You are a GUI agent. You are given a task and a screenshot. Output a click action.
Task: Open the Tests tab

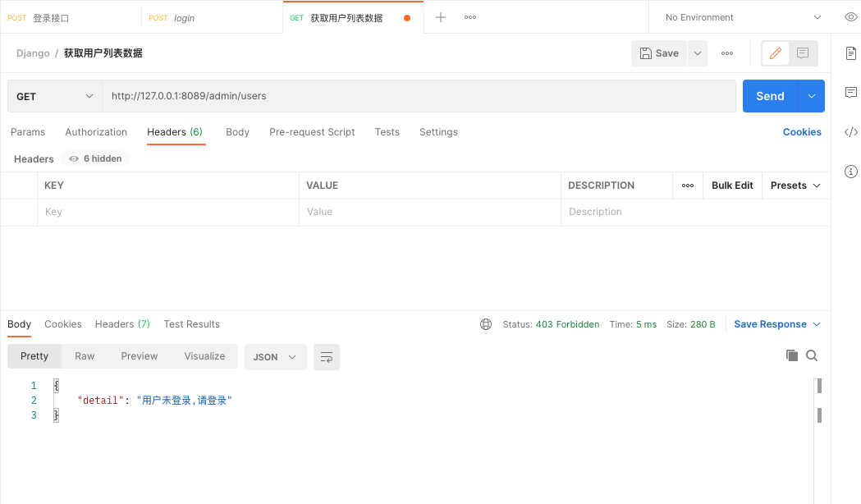point(387,132)
